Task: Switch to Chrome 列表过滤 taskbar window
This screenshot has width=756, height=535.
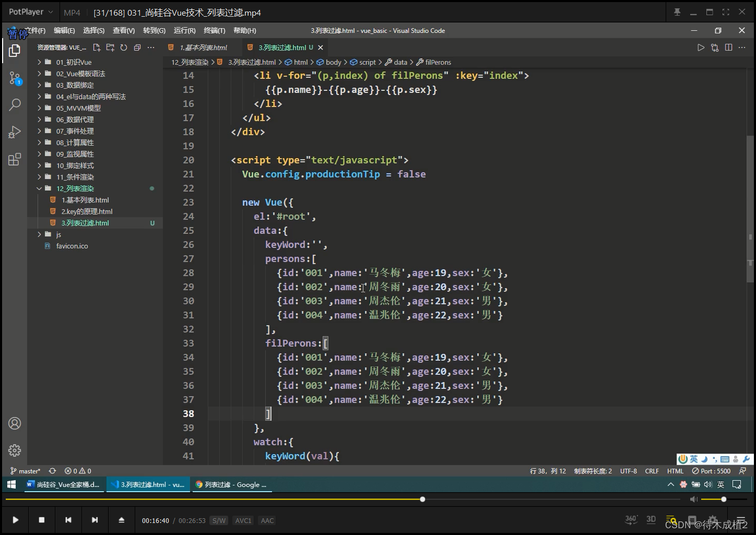Action: tap(231, 484)
